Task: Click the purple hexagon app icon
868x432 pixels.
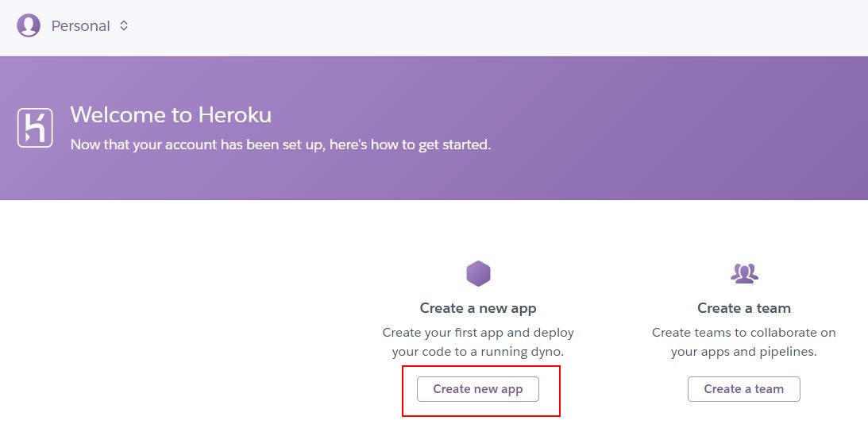Action: (478, 273)
